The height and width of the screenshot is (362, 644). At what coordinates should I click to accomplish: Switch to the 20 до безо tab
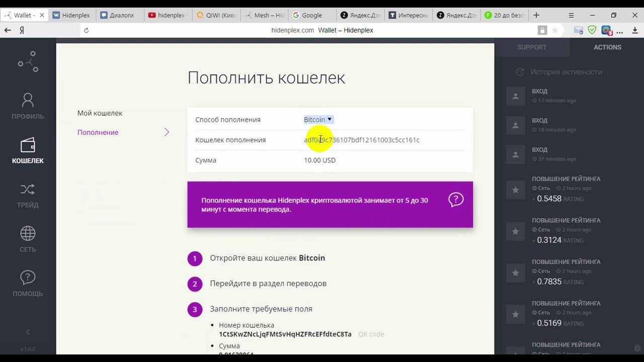(505, 15)
